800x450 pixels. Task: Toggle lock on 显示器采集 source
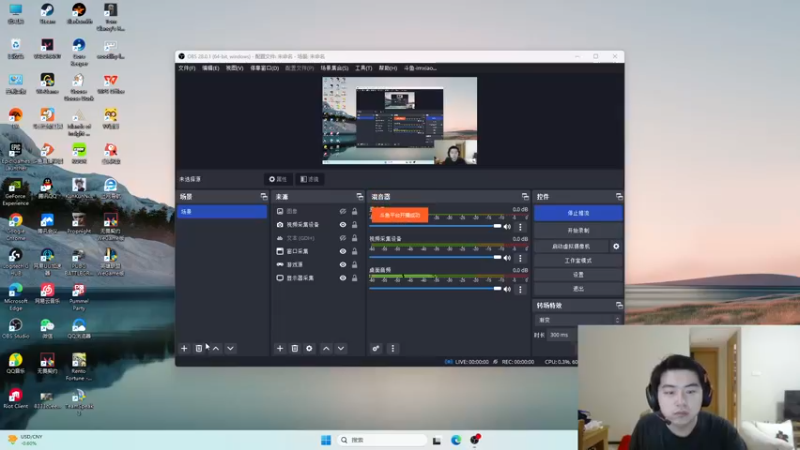tap(355, 278)
